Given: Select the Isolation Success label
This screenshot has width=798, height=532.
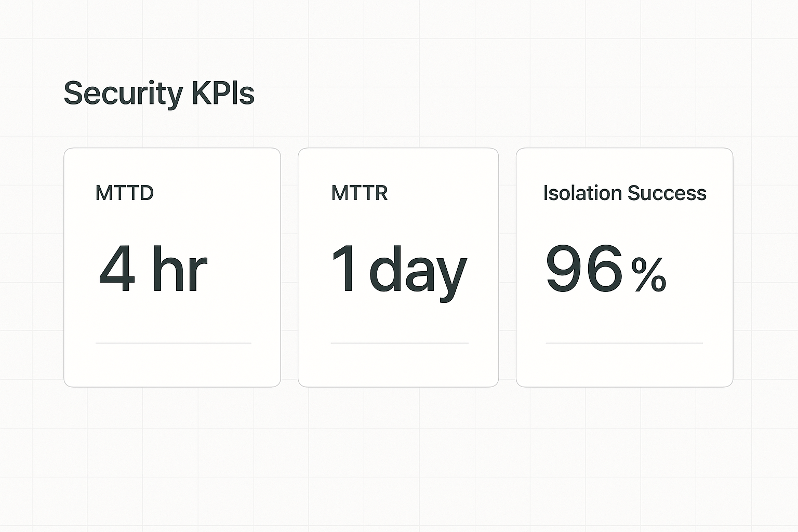Looking at the screenshot, I should click(x=624, y=193).
